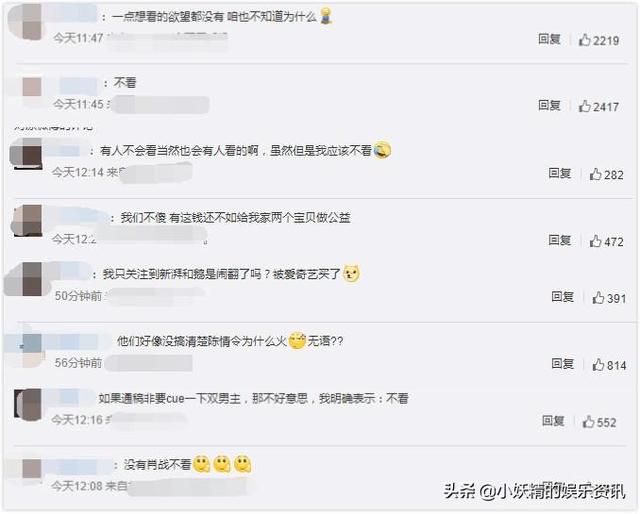This screenshot has width=640, height=514.
Task: Like the comment with 472 likes
Action: click(x=596, y=241)
